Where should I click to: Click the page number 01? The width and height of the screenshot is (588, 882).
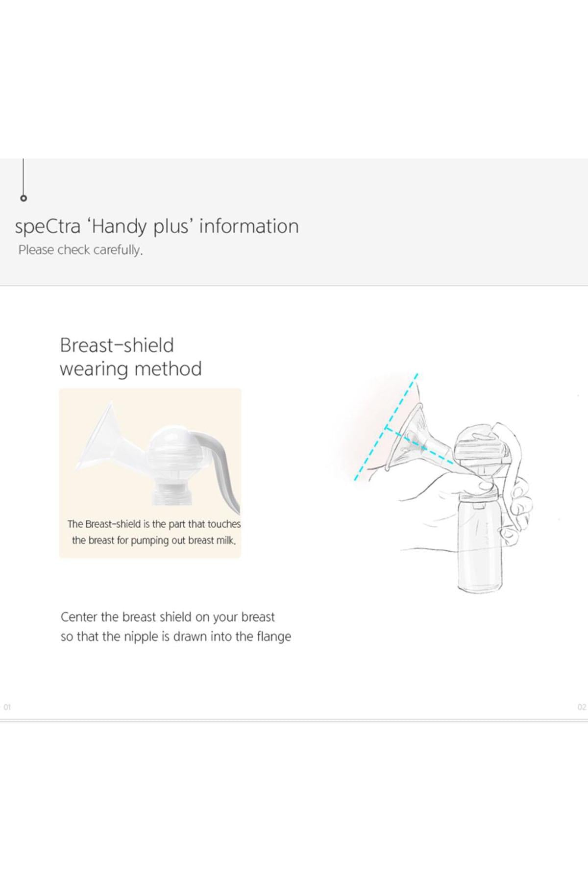(x=7, y=707)
